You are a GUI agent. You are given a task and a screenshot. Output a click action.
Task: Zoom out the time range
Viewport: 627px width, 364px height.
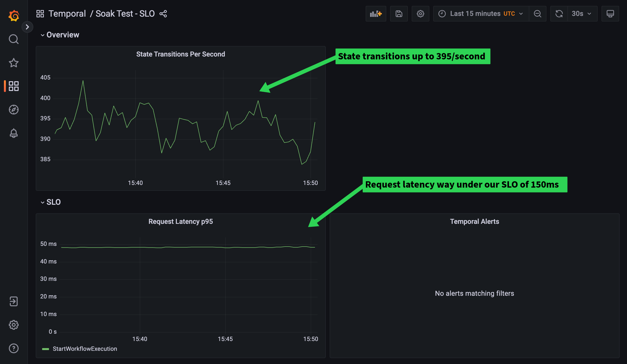click(537, 14)
